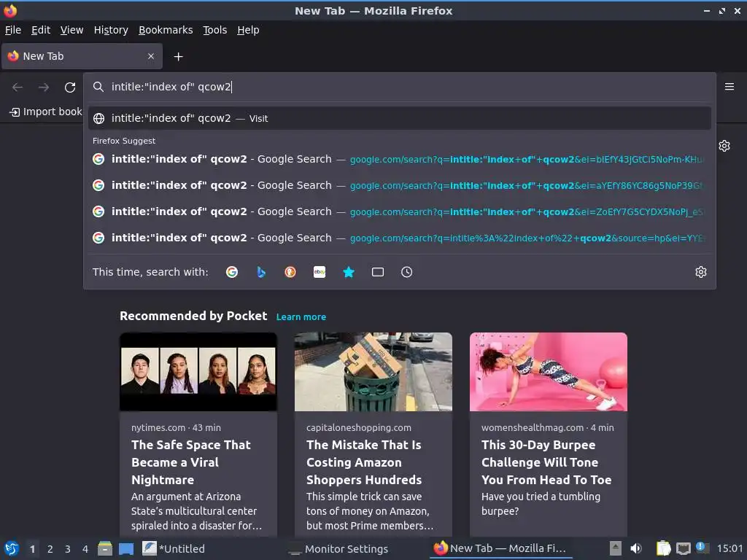Switch to workspace 4
747x560 pixels.
85,549
